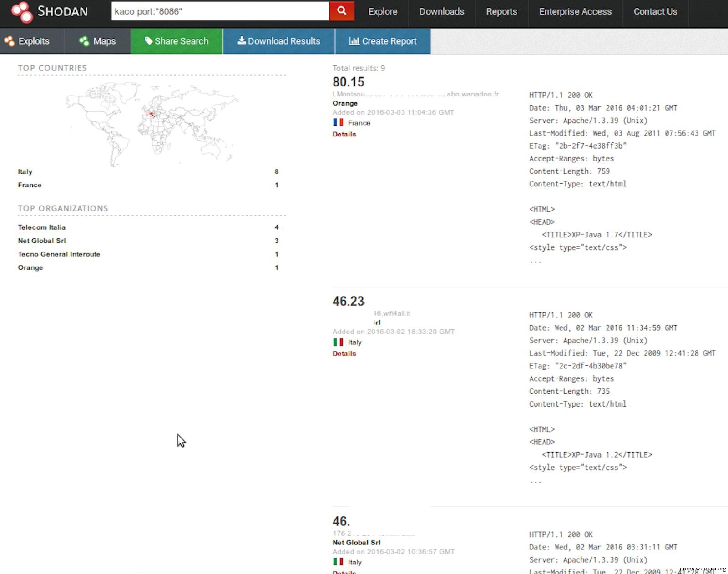Open Exploits from the sub-toolbar
Image resolution: width=728 pixels, height=574 pixels.
click(27, 41)
